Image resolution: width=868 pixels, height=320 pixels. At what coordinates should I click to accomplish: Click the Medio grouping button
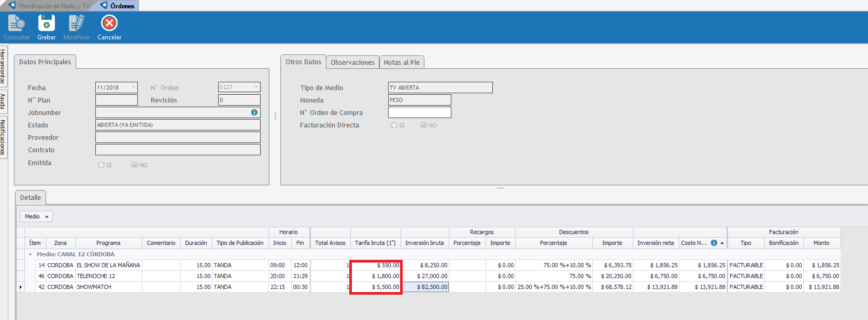point(36,216)
